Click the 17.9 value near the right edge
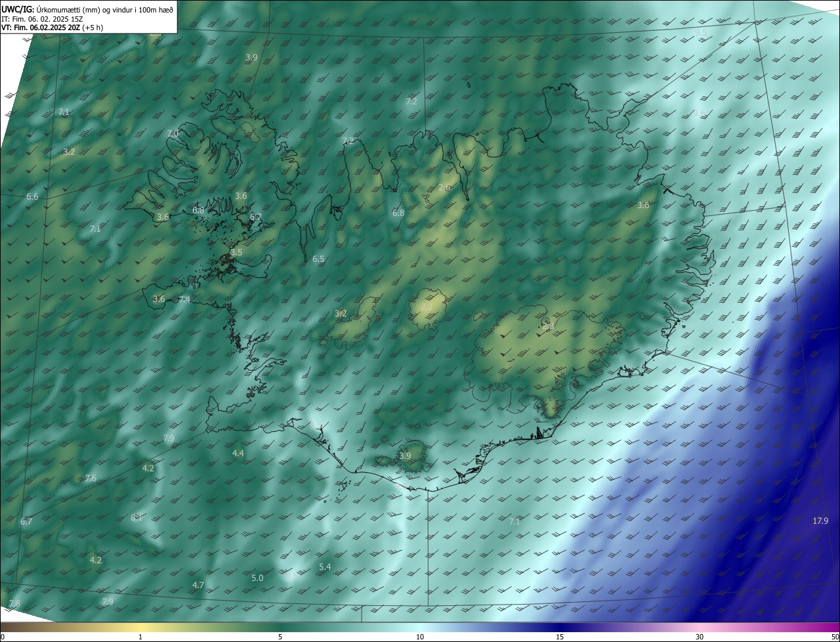 tap(820, 521)
